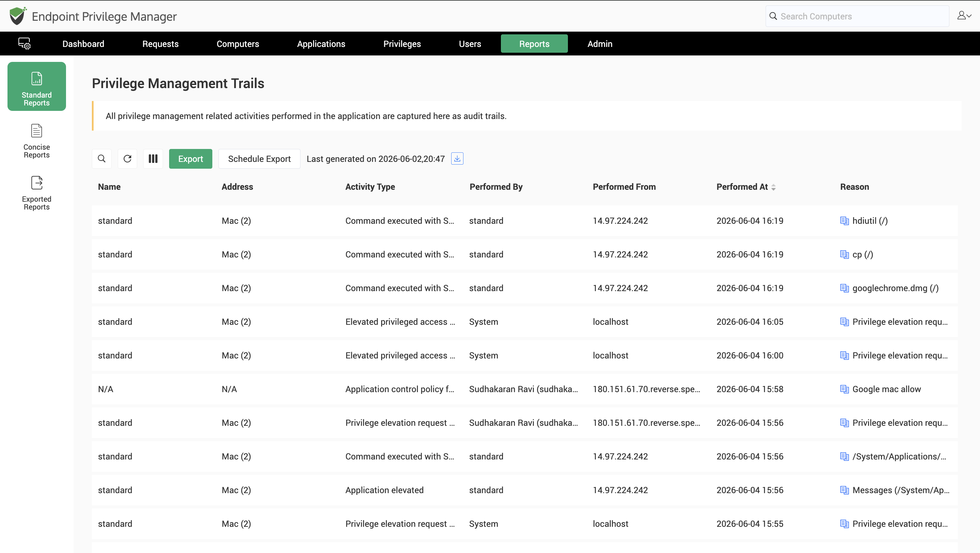Screen dimensions: 980x553
Task: Go to the Dashboard tab
Action: (x=83, y=44)
